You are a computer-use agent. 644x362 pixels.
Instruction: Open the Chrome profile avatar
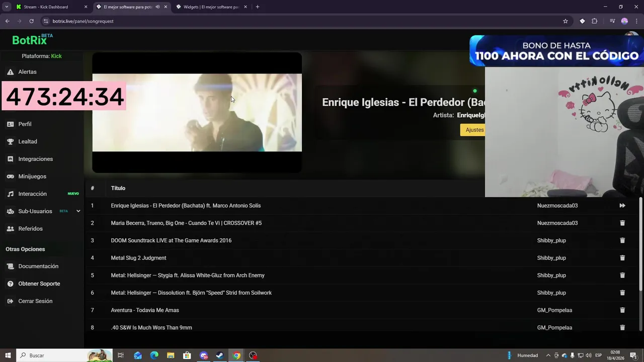coord(624,21)
